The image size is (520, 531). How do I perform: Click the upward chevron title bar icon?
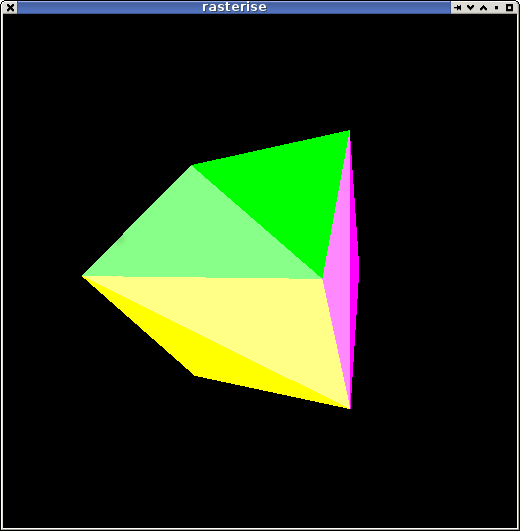click(x=483, y=7)
